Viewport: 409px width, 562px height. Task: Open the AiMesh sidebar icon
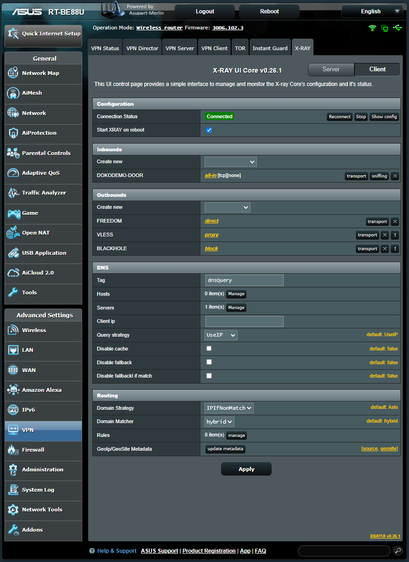tap(13, 93)
